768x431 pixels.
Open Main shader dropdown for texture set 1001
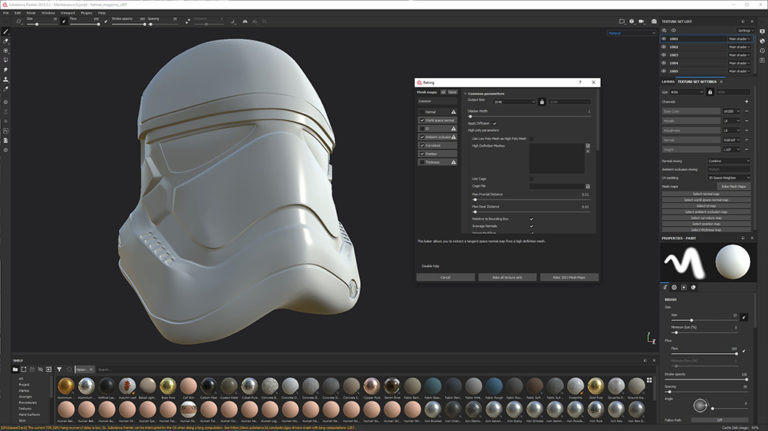(739, 39)
